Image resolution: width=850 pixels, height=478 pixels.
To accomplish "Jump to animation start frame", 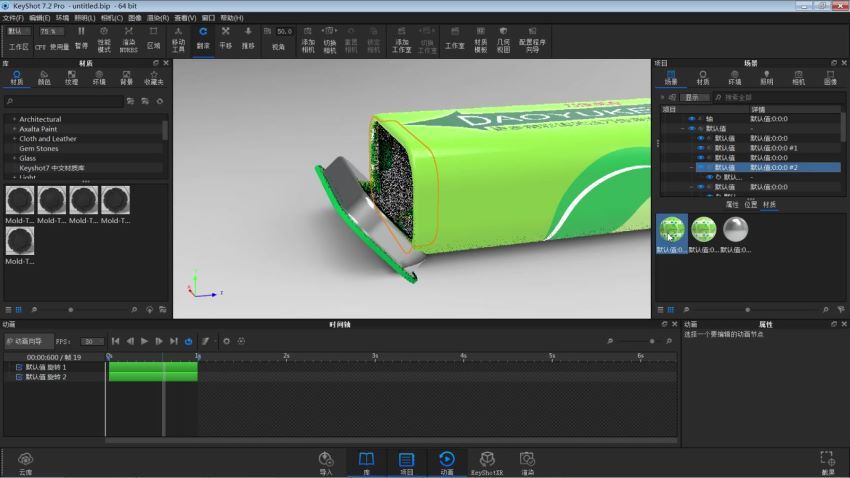I will (115, 341).
